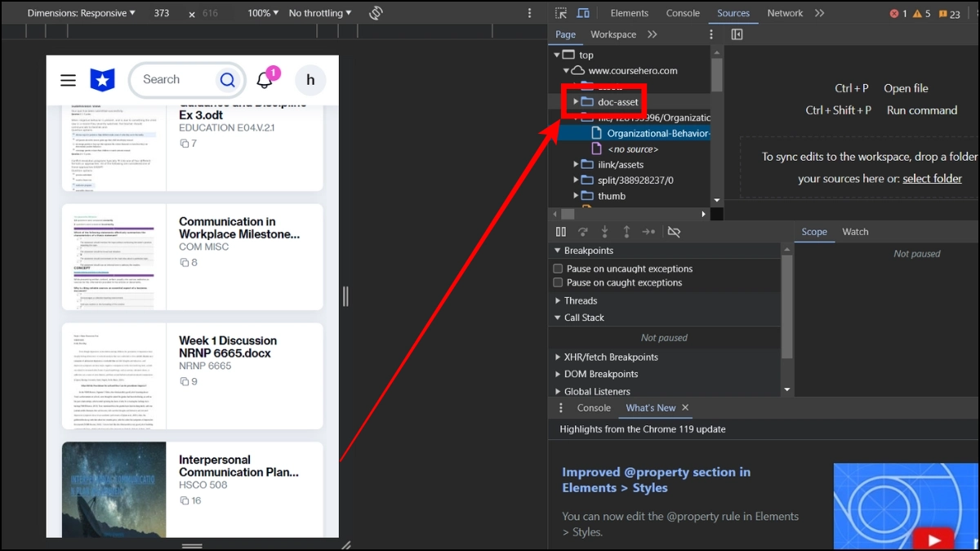Click the step debugger icon

pos(648,232)
